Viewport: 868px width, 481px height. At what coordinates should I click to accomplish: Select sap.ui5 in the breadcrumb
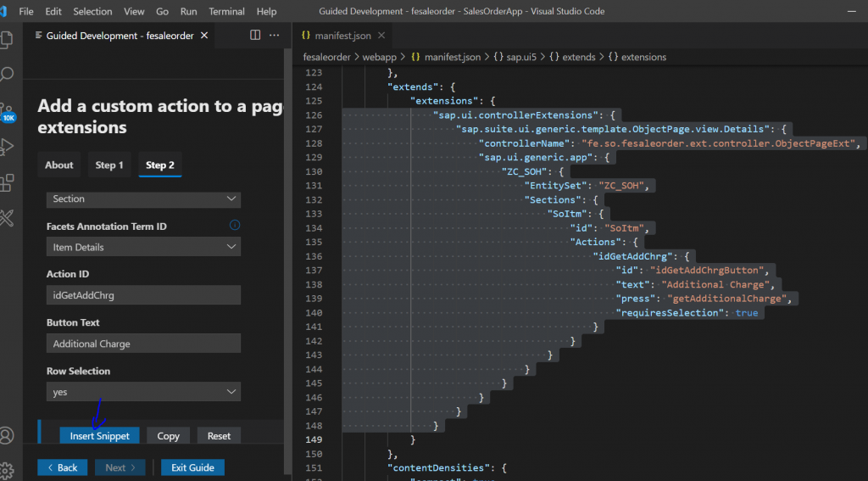click(x=522, y=57)
